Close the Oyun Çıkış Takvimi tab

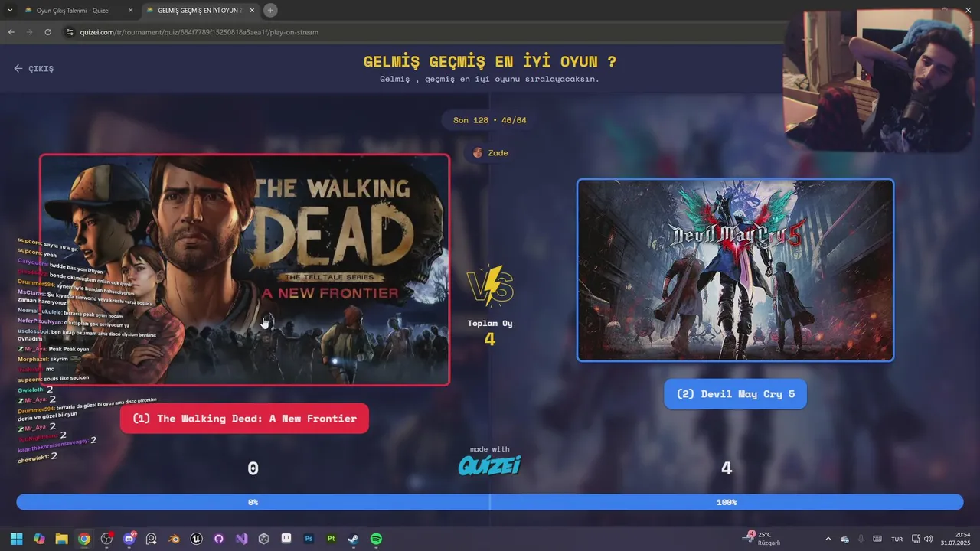click(x=130, y=11)
